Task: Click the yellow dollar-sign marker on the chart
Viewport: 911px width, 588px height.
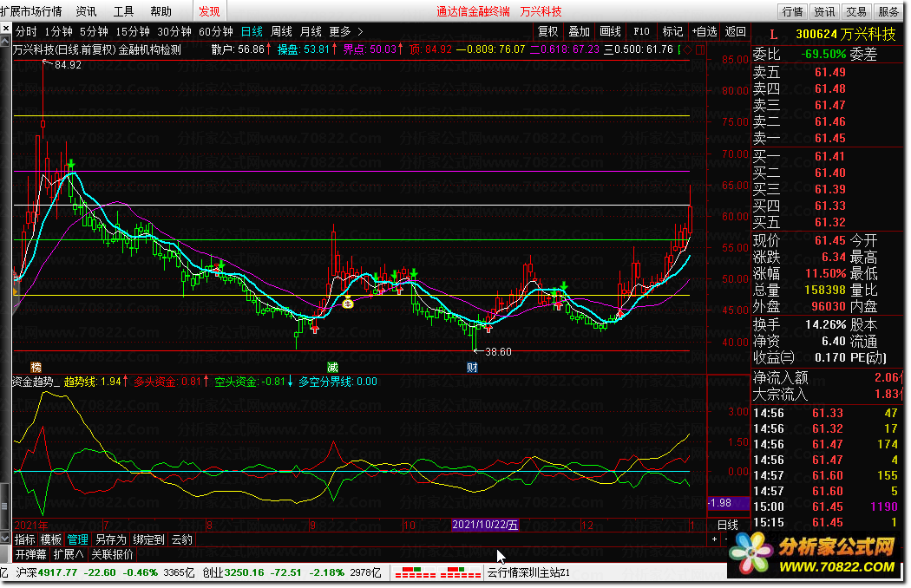Action: 347,302
